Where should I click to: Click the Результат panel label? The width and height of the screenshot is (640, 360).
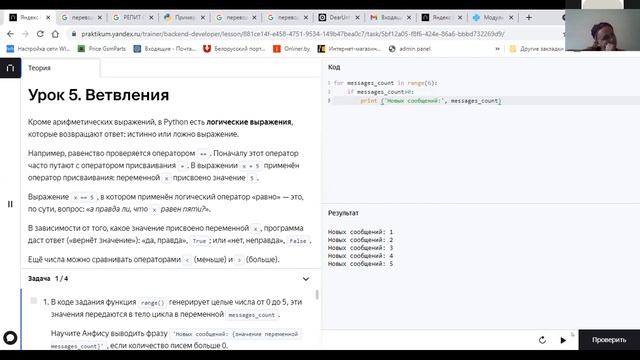point(343,213)
